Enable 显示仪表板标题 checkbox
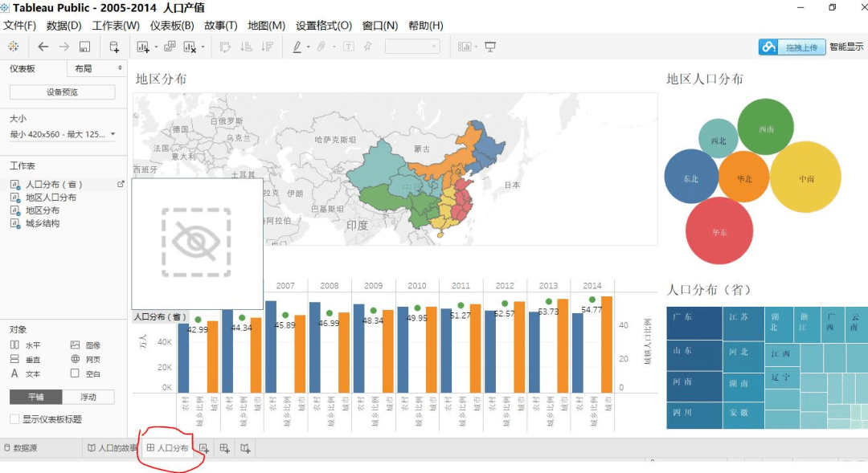This screenshot has height=473, width=868. [14, 419]
